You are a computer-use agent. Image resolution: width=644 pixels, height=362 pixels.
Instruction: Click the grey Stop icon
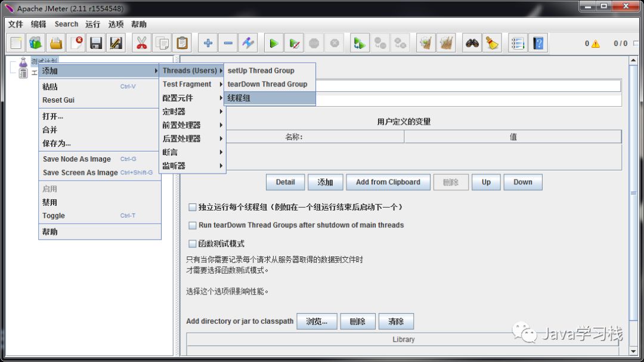pos(314,43)
